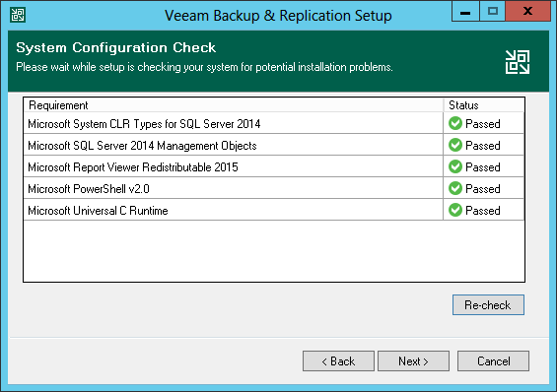This screenshot has width=557, height=392.
Task: Click Passed status text for Management Objects
Action: tap(483, 146)
